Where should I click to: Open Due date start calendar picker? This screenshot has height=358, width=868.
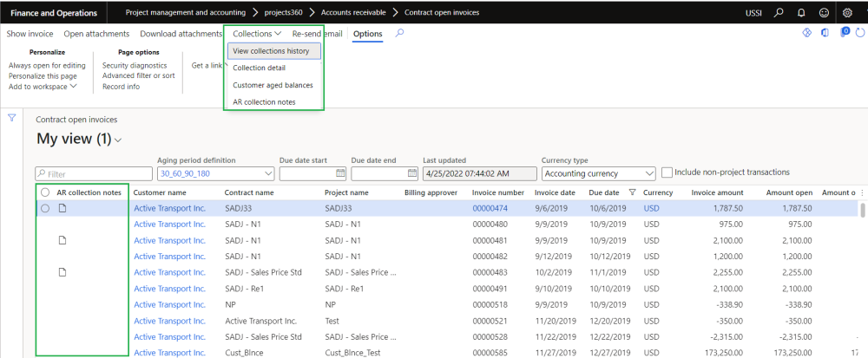[x=339, y=173]
